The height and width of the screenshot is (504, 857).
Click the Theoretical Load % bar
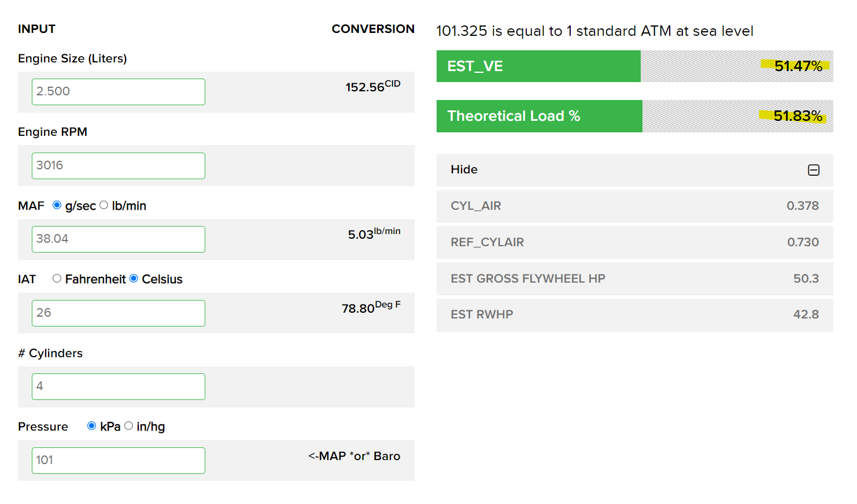coord(539,116)
